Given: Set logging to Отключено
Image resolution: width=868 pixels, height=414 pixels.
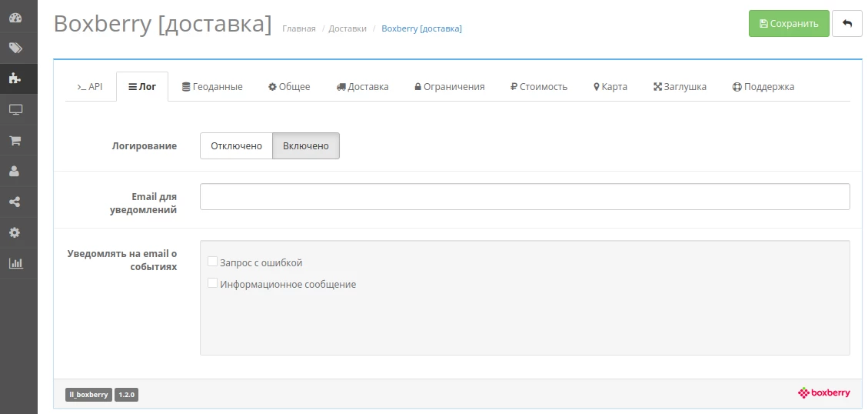Looking at the screenshot, I should [x=236, y=145].
